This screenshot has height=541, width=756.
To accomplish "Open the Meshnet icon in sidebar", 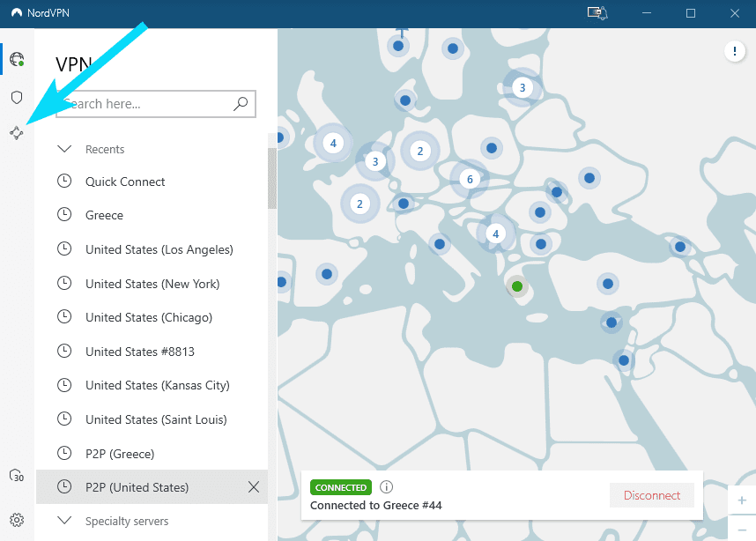I will [17, 132].
